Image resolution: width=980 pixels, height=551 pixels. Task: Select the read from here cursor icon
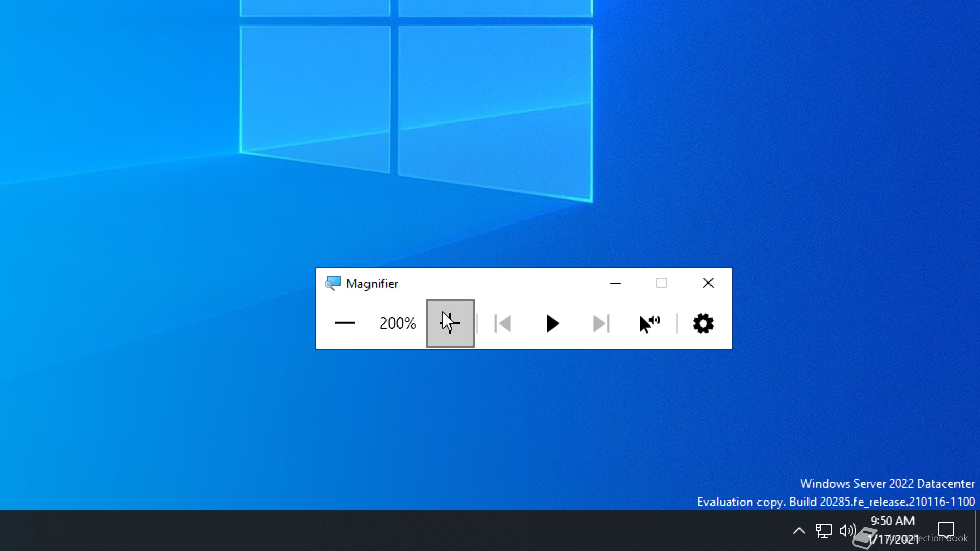pos(650,323)
